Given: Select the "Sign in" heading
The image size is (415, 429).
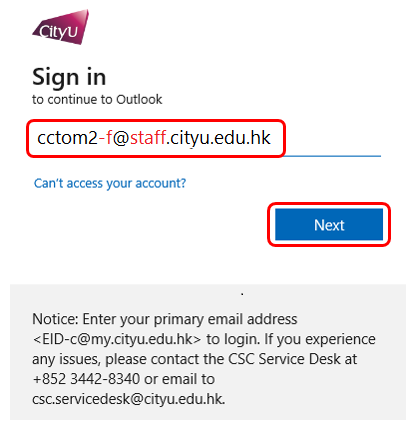Looking at the screenshot, I should click(x=69, y=77).
